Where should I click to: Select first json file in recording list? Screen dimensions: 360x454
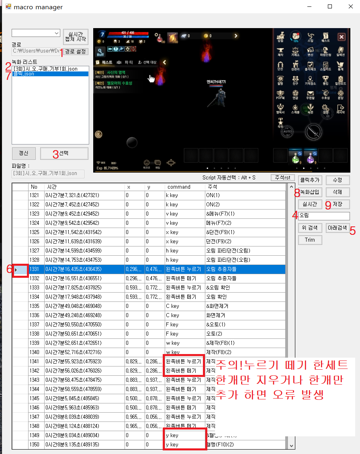pyautogui.click(x=50, y=68)
